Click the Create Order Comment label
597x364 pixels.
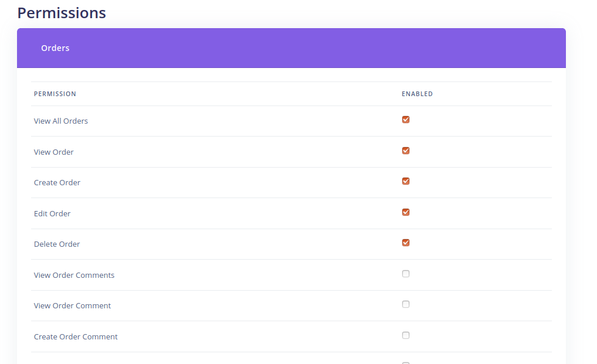76,336
